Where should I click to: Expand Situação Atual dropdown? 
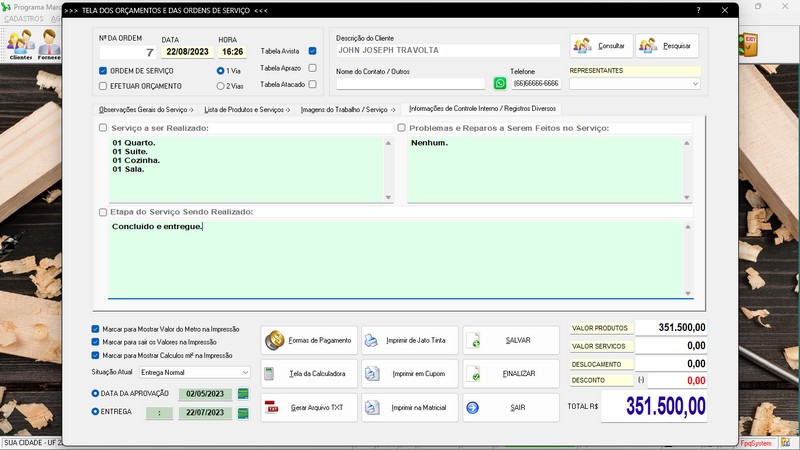click(x=245, y=372)
